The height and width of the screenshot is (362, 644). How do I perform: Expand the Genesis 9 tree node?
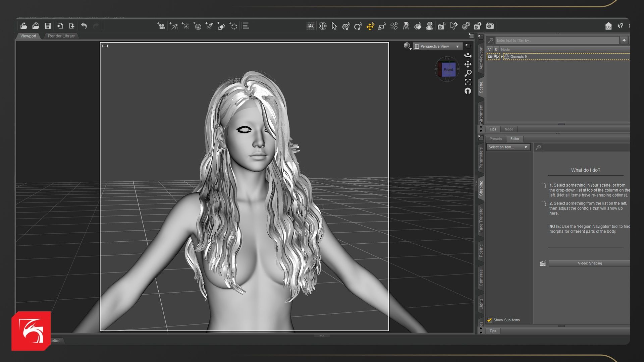(502, 57)
